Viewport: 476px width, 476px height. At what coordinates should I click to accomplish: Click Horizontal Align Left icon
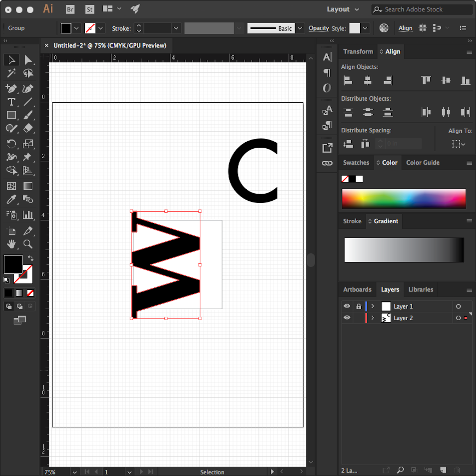click(x=348, y=80)
